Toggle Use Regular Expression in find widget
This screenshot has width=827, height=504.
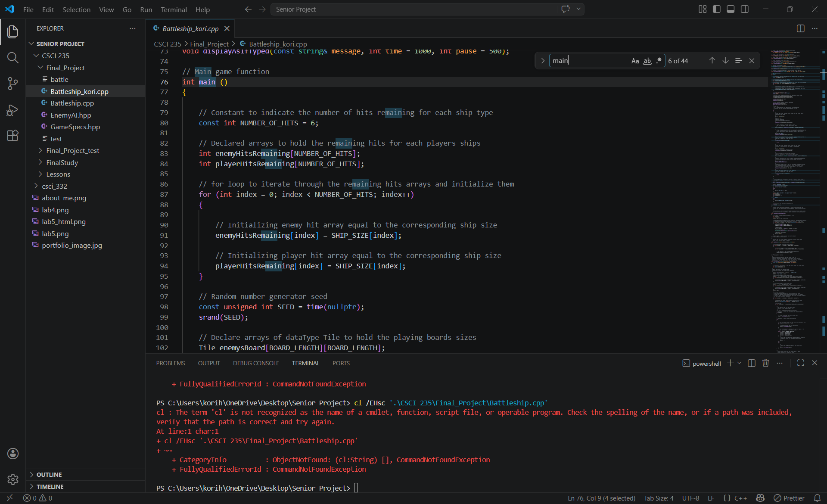click(659, 61)
